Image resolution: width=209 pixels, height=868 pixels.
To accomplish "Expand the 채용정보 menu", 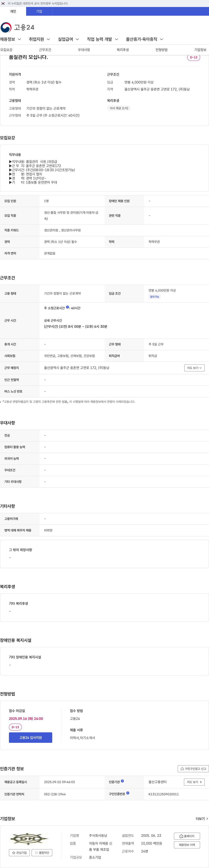I will 10,39.
